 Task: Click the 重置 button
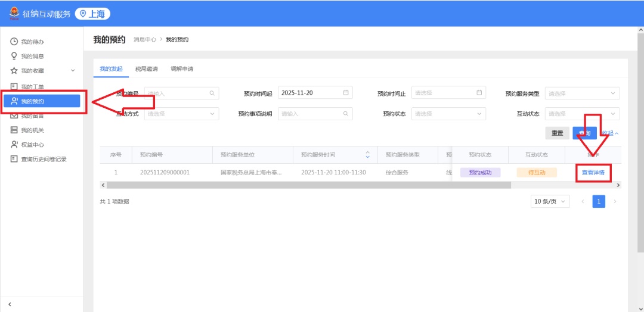[x=557, y=133]
